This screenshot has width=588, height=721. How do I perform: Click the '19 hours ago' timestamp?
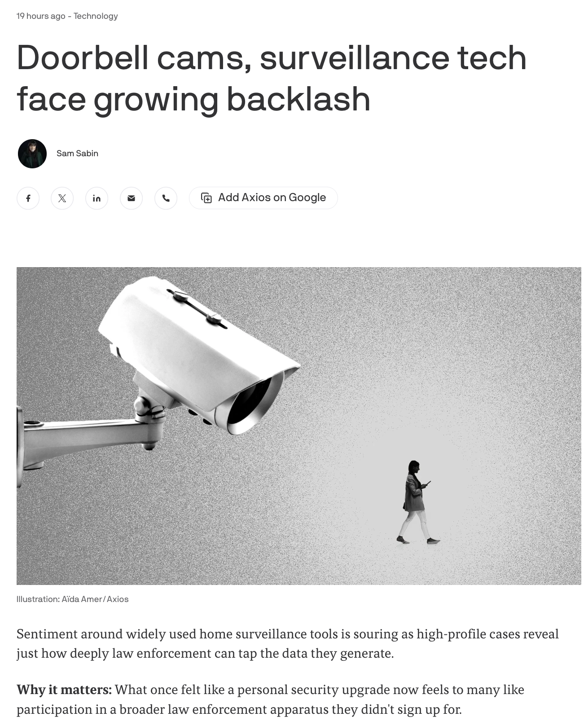coord(41,16)
